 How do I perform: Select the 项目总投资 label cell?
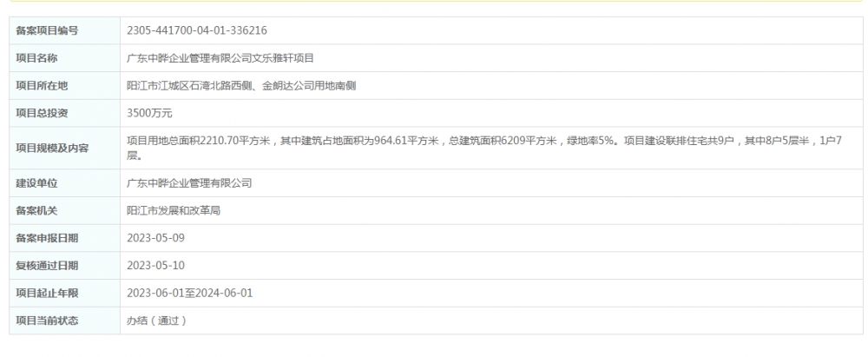click(65, 114)
